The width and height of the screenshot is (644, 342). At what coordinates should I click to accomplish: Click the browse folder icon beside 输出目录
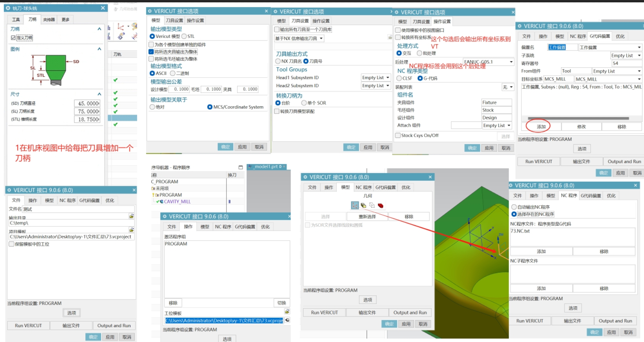[x=132, y=216]
